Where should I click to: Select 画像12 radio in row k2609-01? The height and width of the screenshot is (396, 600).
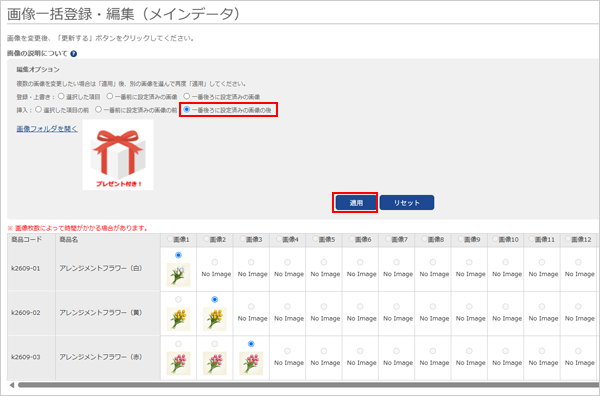(578, 262)
